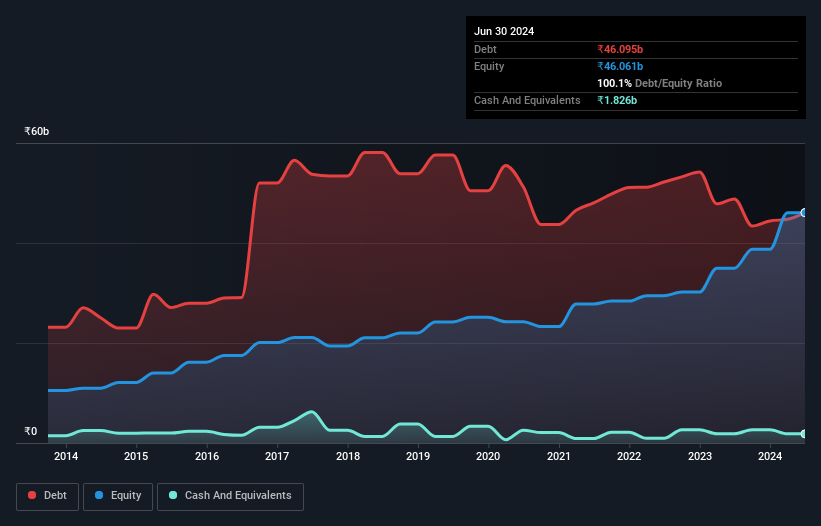Click the 2019 x-axis label

pyautogui.click(x=418, y=456)
